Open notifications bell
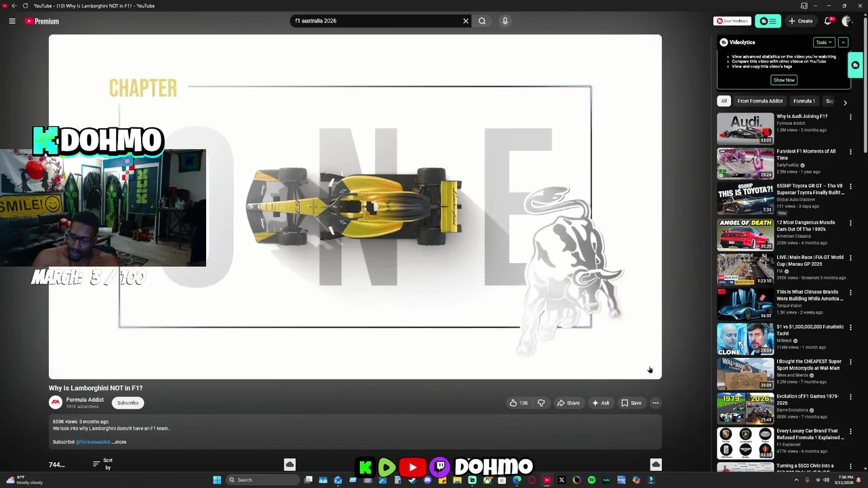This screenshot has height=488, width=868. (829, 21)
